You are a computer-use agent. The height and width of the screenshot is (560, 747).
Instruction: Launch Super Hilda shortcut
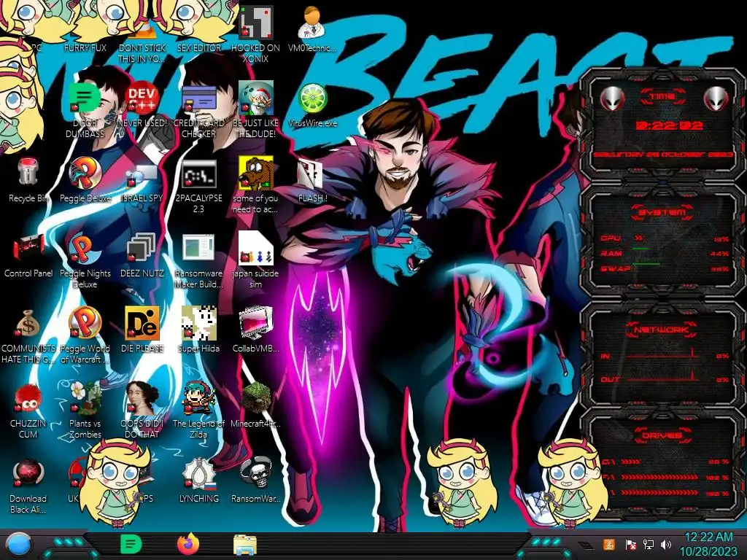tap(199, 323)
